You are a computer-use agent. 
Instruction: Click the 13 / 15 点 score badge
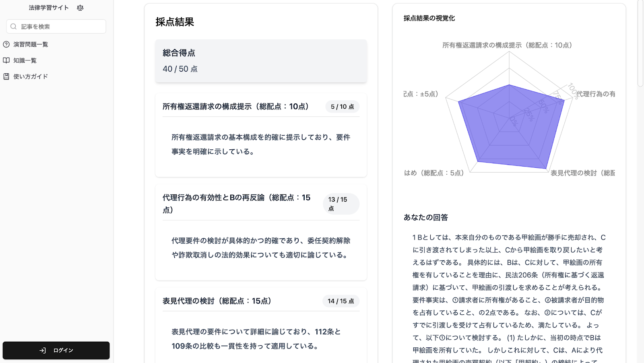pos(341,204)
